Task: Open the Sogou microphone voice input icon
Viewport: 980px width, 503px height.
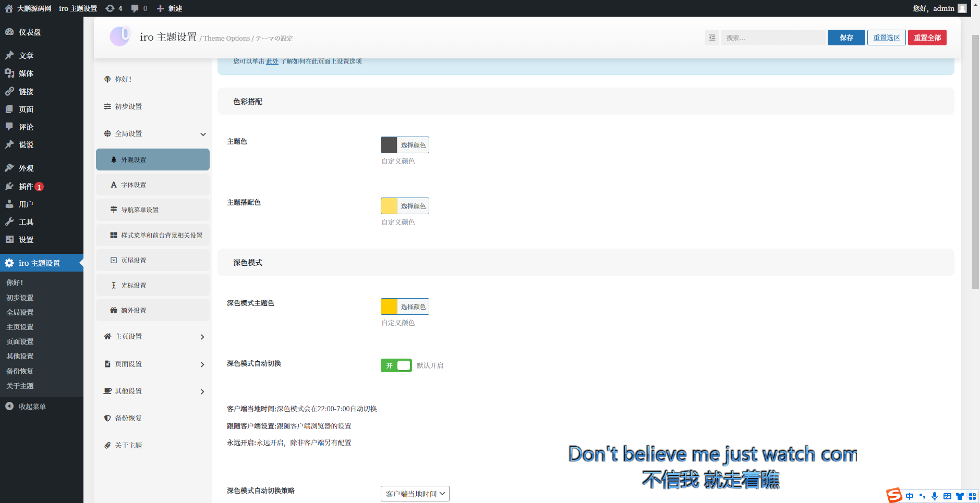Action: click(935, 496)
